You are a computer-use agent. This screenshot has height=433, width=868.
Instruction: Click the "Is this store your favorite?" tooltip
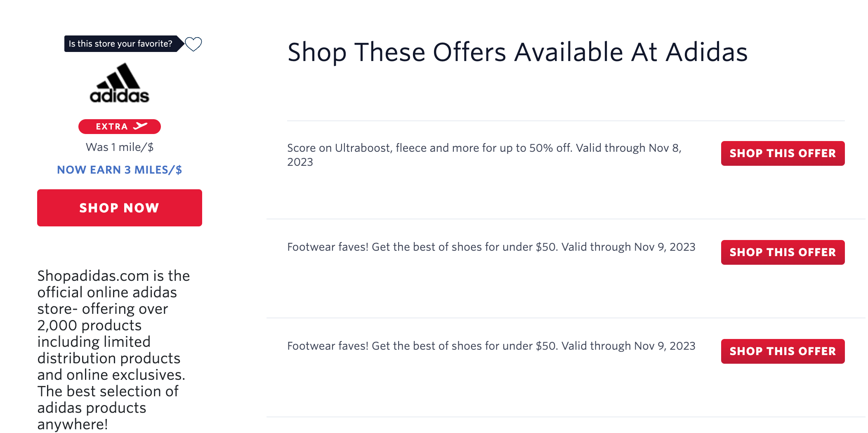click(x=120, y=44)
